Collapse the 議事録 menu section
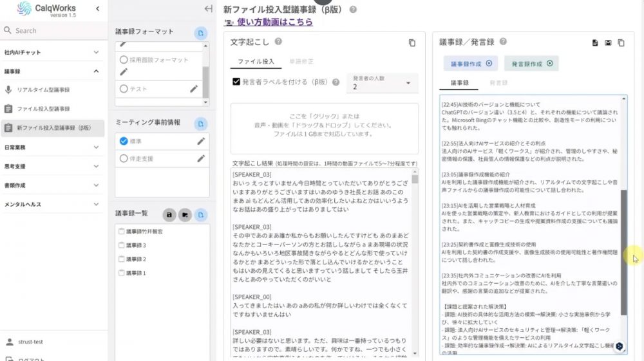 pos(52,71)
